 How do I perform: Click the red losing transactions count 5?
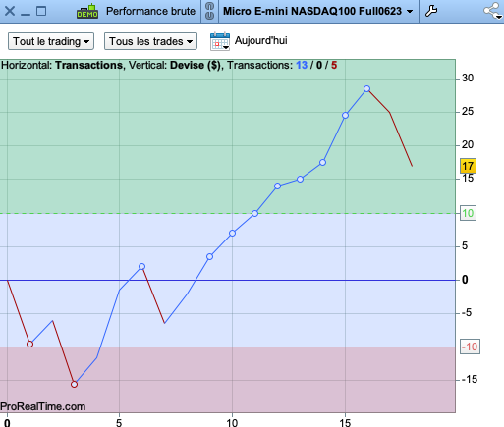click(x=334, y=65)
